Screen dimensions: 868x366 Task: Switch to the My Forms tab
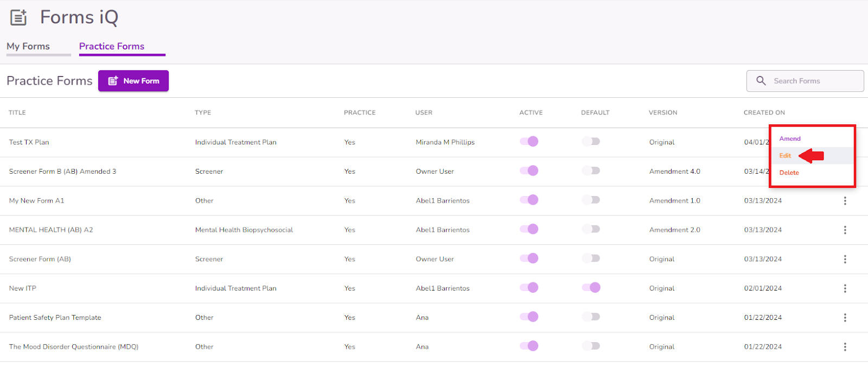click(x=28, y=47)
